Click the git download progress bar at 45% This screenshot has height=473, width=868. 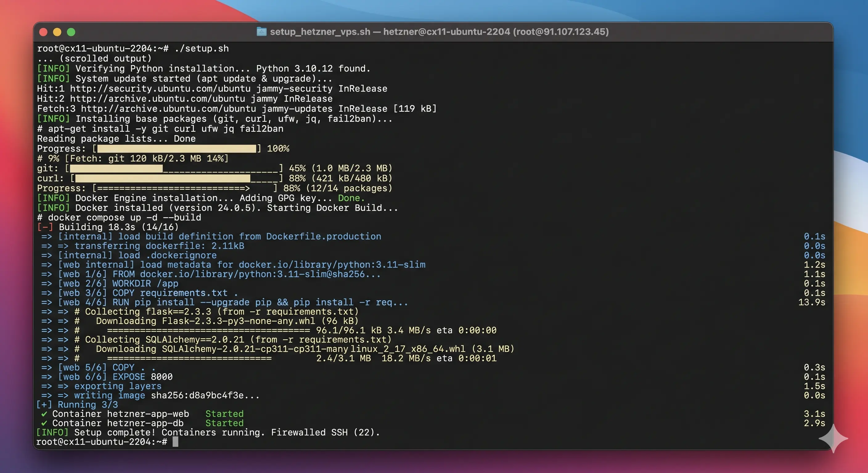174,168
